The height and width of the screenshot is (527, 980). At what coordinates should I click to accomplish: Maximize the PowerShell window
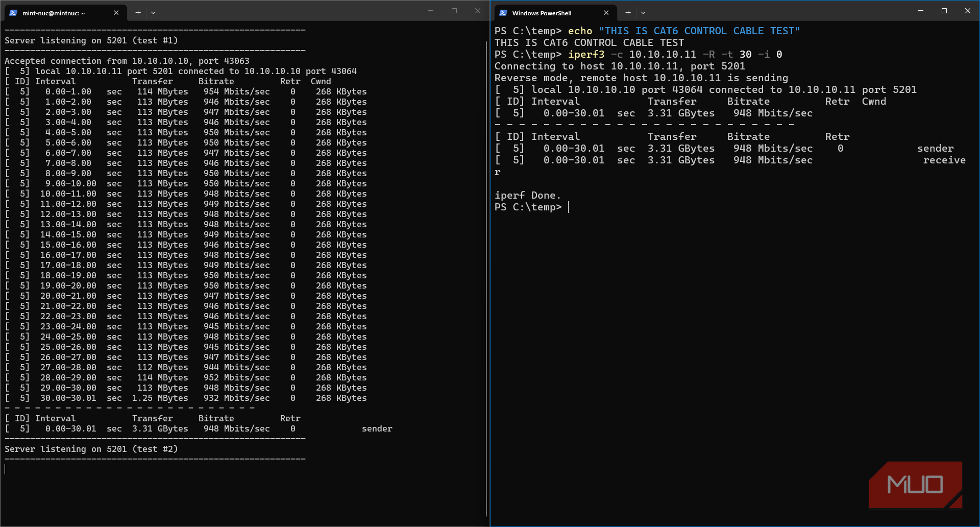point(944,11)
